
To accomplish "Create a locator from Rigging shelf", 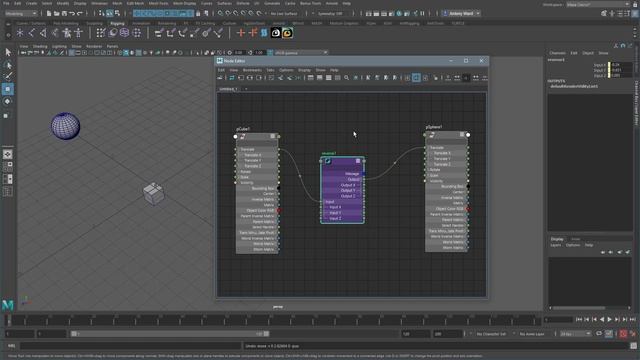I will coord(20,33).
